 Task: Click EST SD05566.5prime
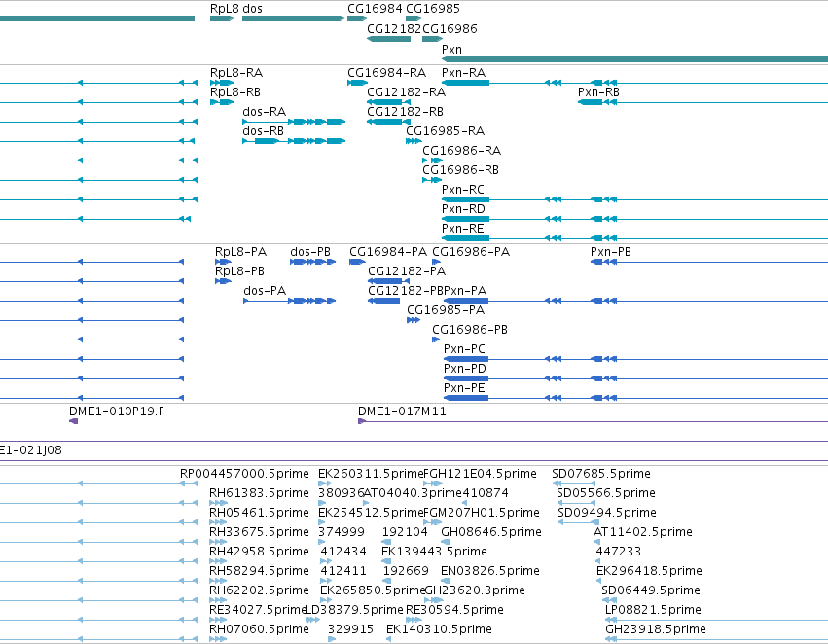606,493
